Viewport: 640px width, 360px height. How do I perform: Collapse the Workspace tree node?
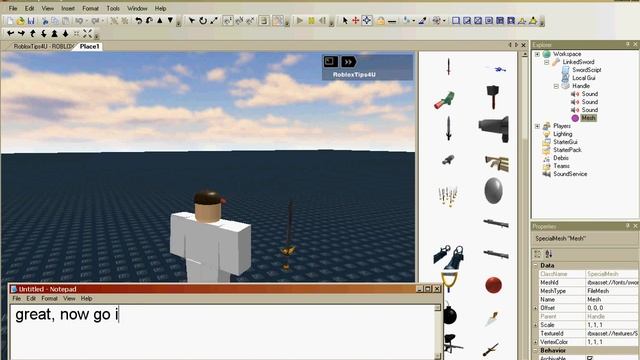point(537,54)
